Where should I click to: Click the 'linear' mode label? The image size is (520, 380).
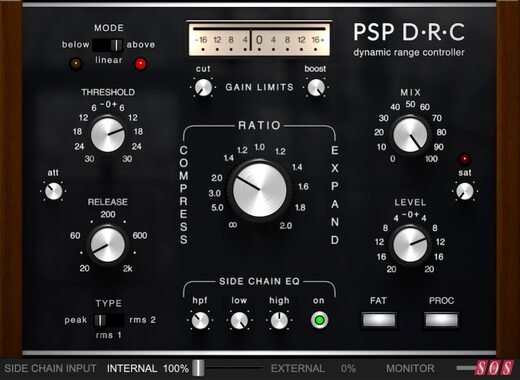click(x=109, y=60)
